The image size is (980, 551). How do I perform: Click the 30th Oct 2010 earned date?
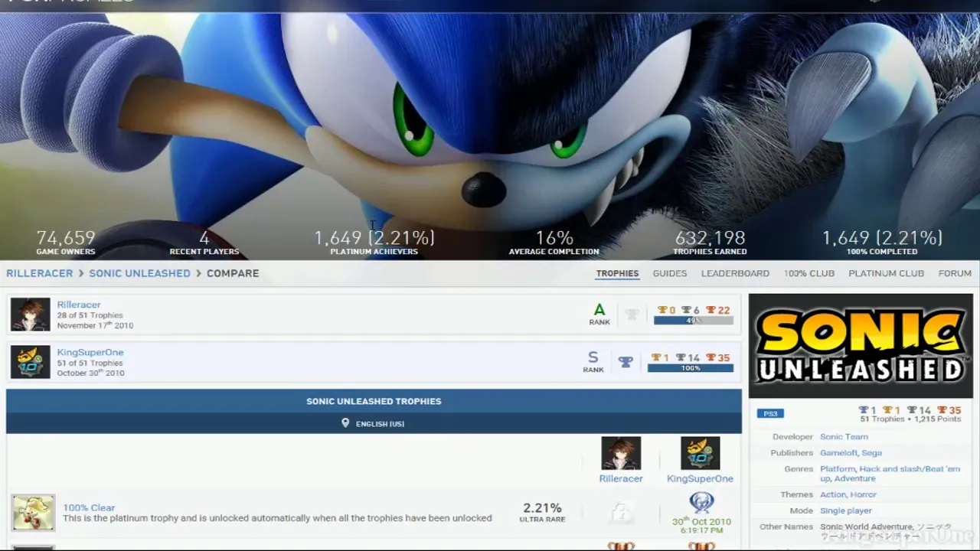(x=702, y=525)
